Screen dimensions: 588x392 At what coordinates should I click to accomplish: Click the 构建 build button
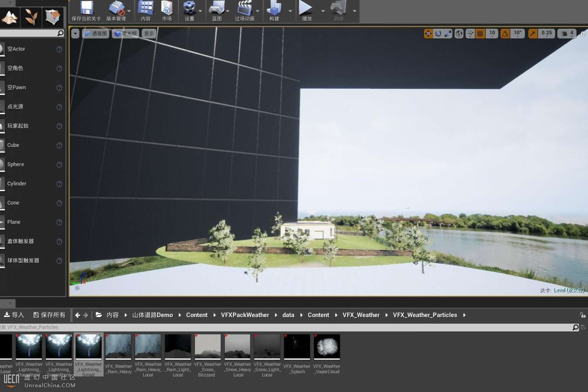274,11
